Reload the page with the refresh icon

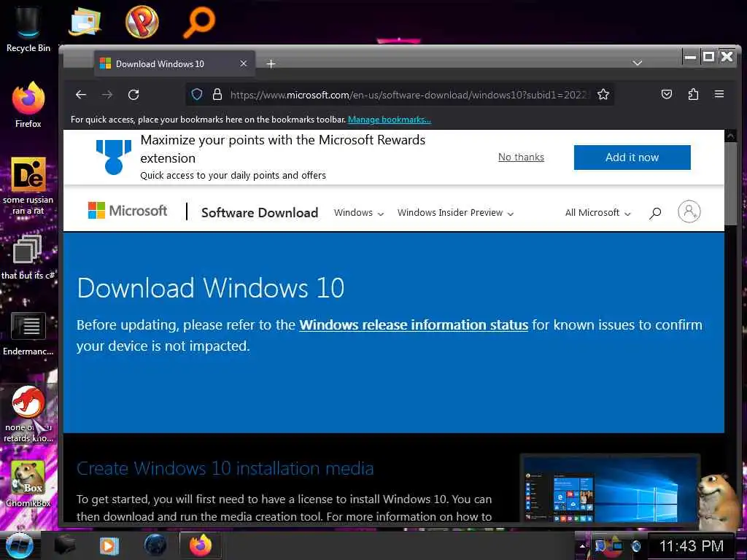[x=134, y=95]
